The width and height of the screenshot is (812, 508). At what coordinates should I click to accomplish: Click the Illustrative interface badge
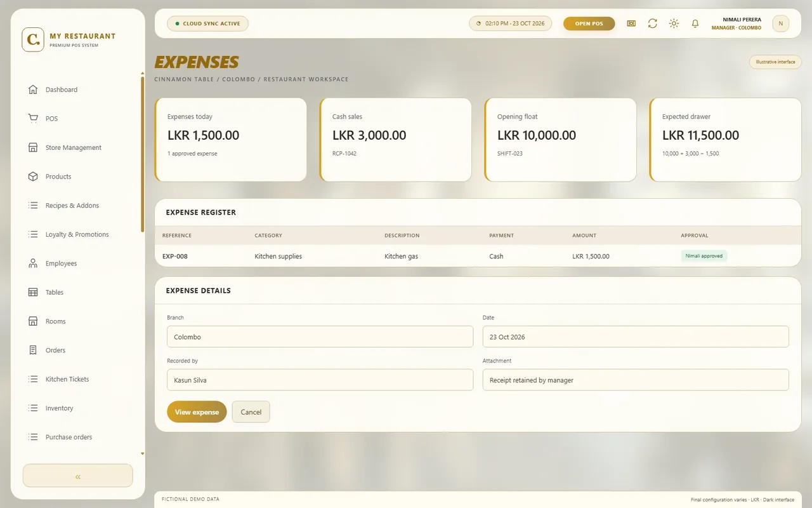[775, 62]
